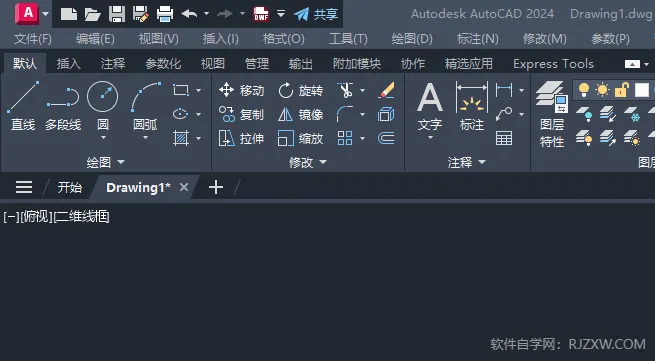
Task: Click the trim scissors tool
Action: tap(345, 90)
